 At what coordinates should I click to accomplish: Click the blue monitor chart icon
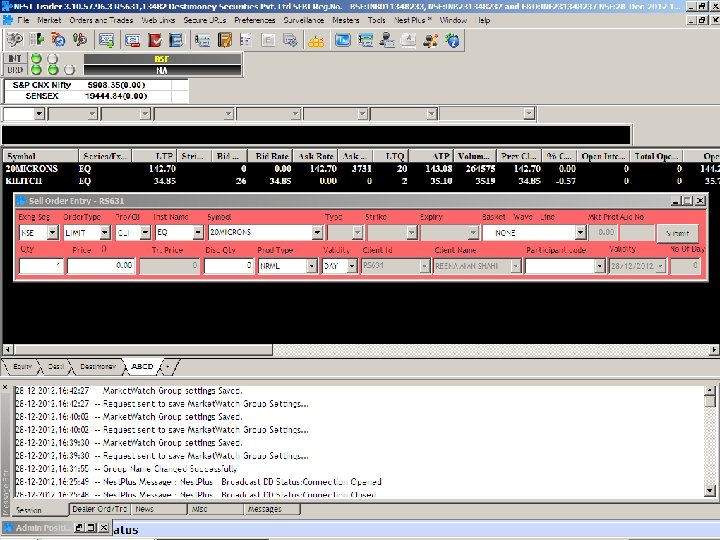pyautogui.click(x=343, y=40)
